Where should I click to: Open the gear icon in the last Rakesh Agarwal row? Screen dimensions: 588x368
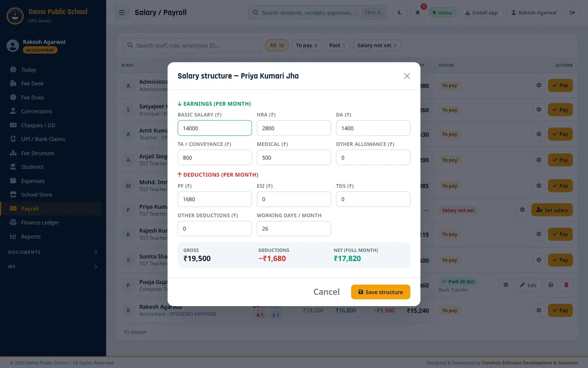tap(539, 310)
